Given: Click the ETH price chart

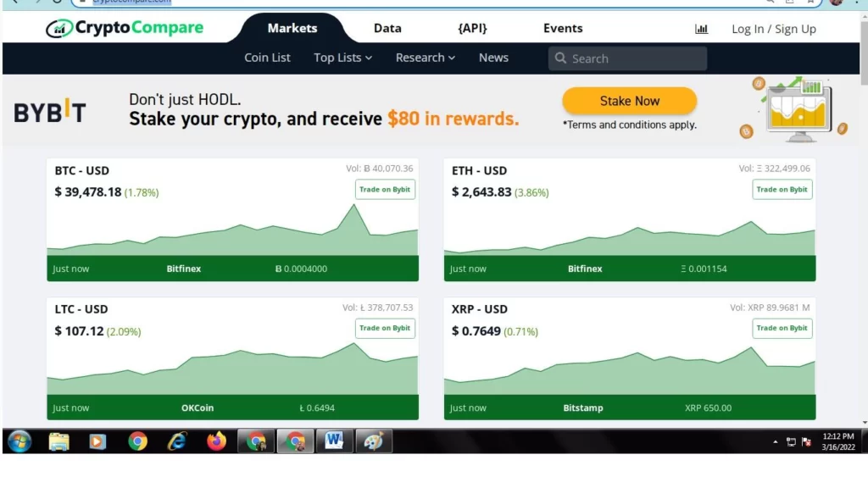Looking at the screenshot, I should click(x=630, y=238).
